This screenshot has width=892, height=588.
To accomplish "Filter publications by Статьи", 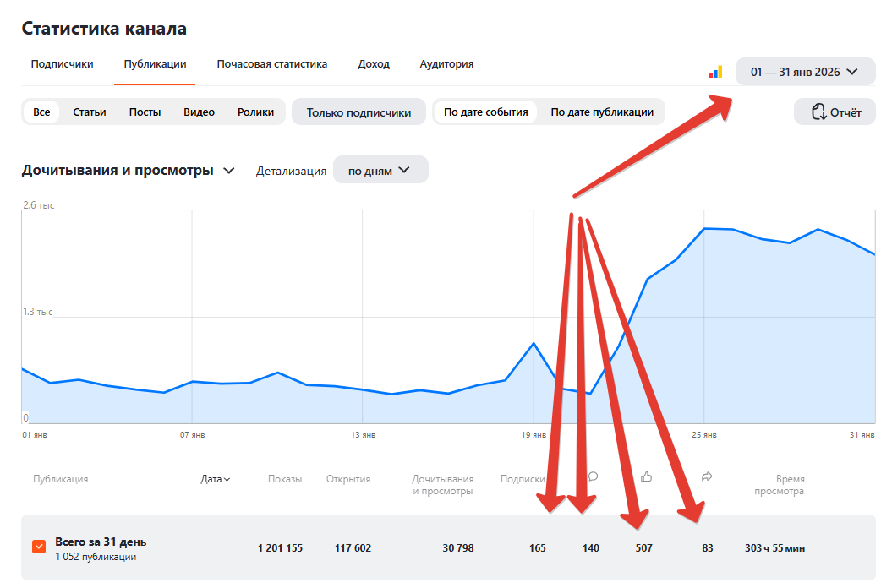I will click(90, 112).
